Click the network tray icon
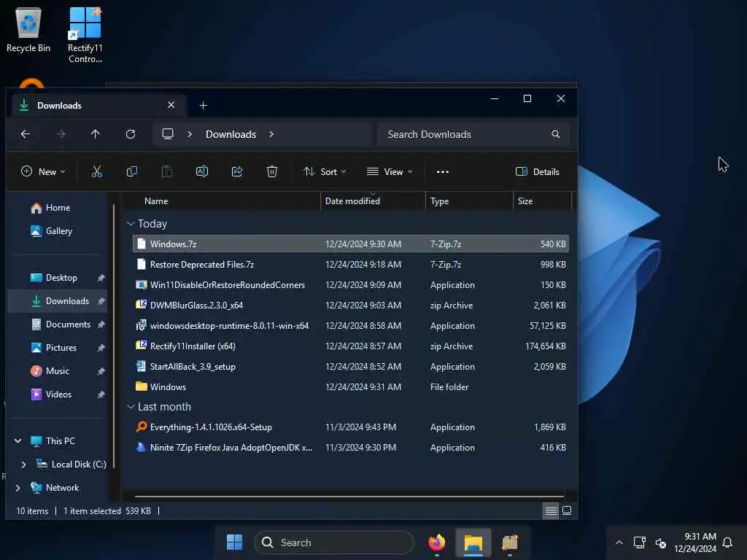 click(639, 542)
